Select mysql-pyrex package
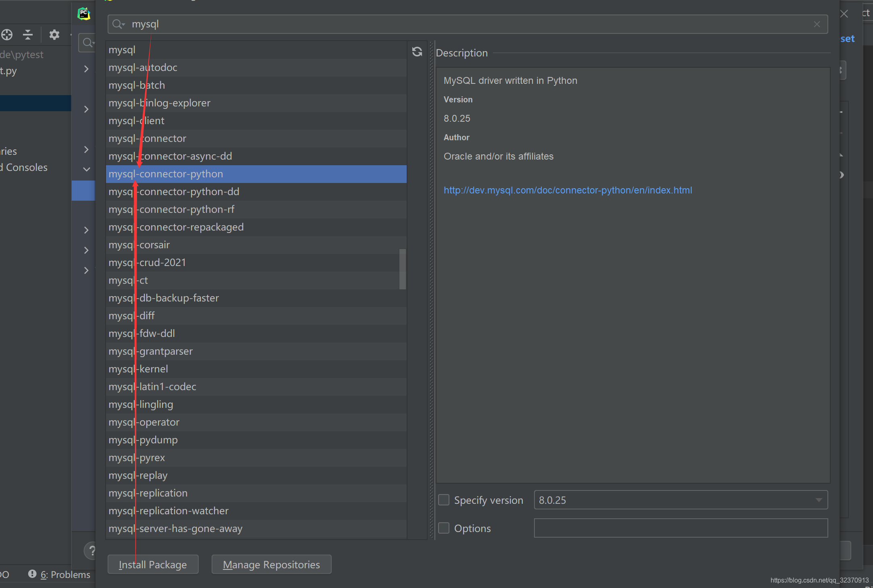This screenshot has height=588, width=873. [x=256, y=458]
